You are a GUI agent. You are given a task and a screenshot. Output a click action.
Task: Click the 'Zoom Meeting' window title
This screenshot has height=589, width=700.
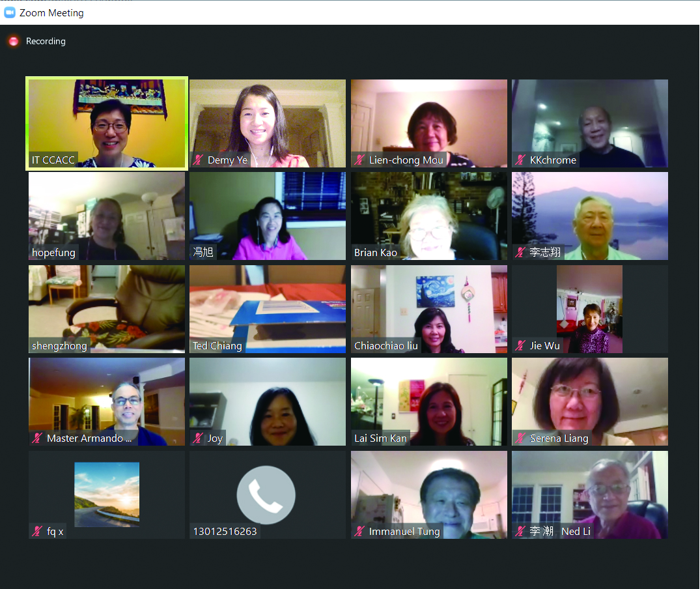tap(51, 13)
